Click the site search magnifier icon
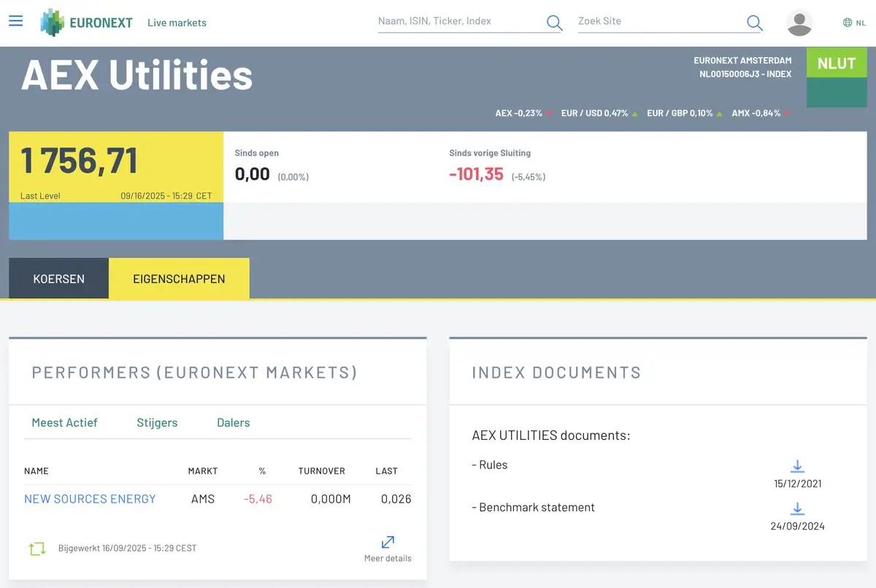This screenshot has height=588, width=876. coord(755,23)
